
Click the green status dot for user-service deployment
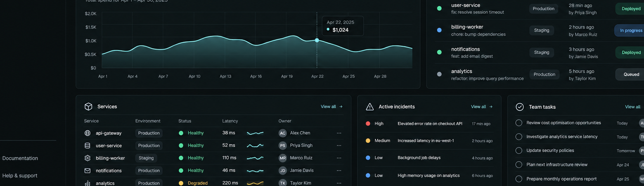coord(439,8)
